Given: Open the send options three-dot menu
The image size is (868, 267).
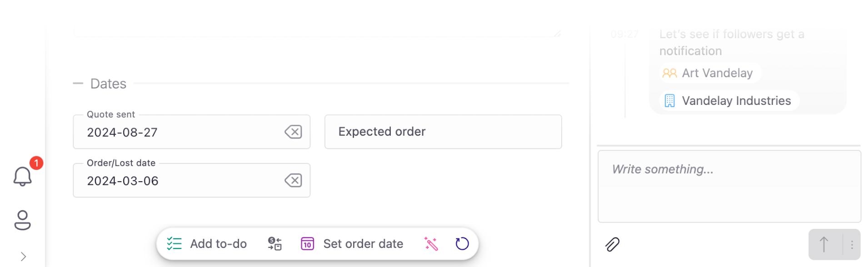Looking at the screenshot, I should point(852,245).
